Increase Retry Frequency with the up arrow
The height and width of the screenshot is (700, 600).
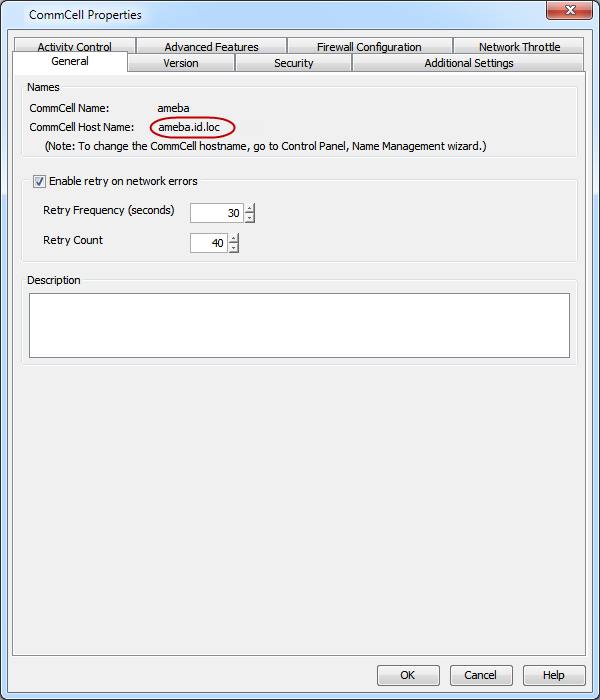(250, 208)
